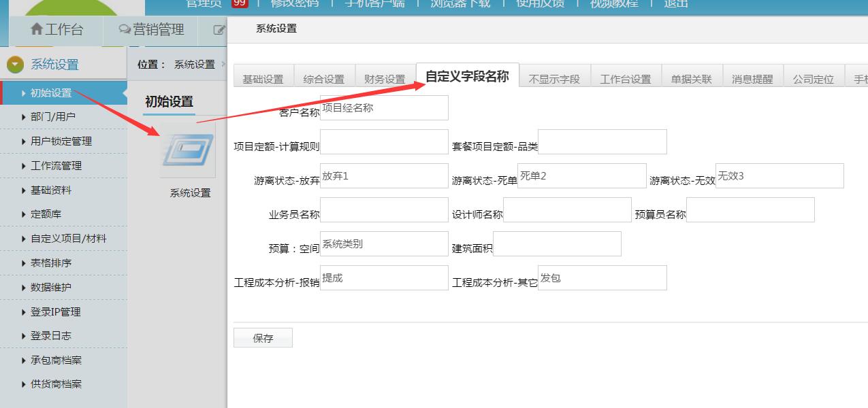Open 用户锁定管理 in the sidebar
Viewport: 868px width, 408px height.
[61, 141]
